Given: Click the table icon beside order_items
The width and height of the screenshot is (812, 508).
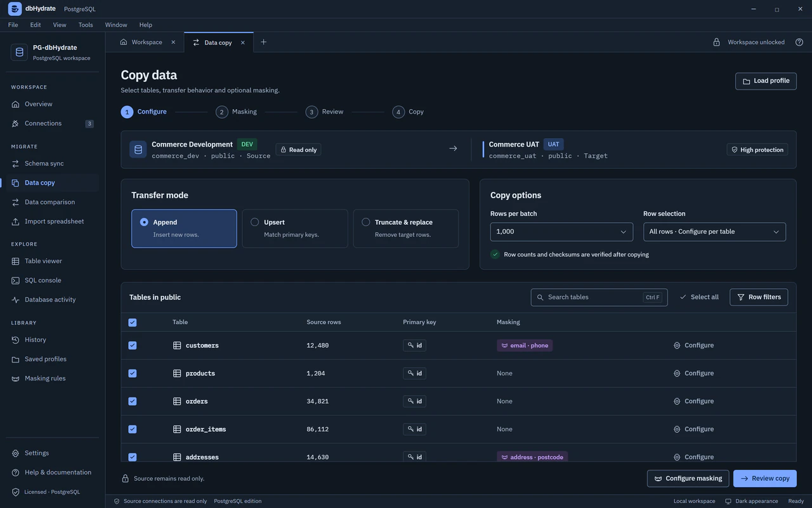Looking at the screenshot, I should (x=177, y=429).
